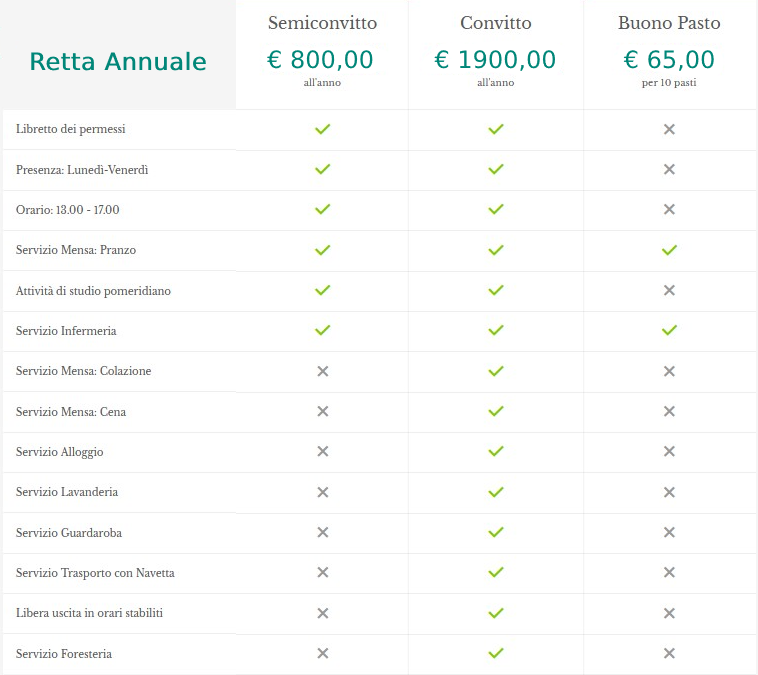Screen dimensions: 758x675
Task: Click Convitto checkmark for Servizio Trasporto con Navetta
Action: click(x=496, y=572)
